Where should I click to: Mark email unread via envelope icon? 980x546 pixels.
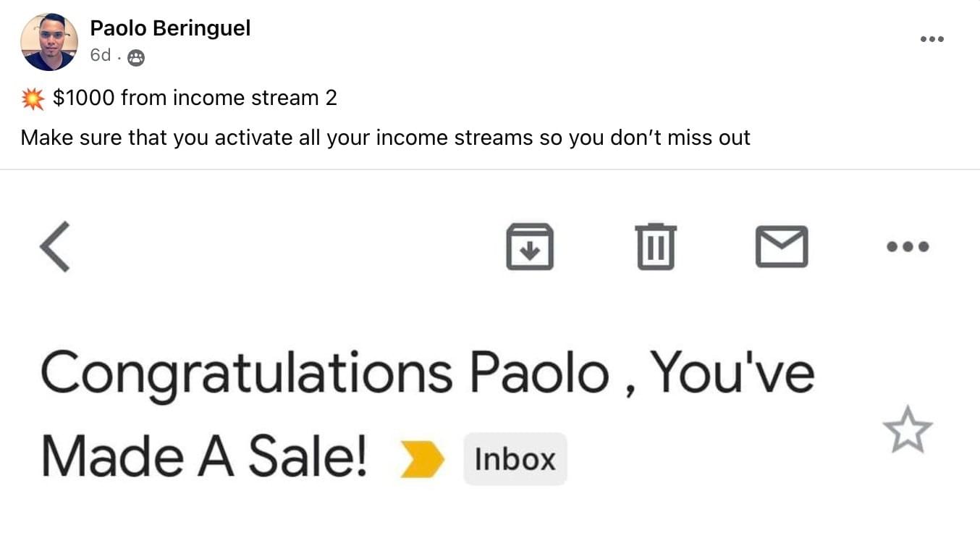click(x=782, y=246)
